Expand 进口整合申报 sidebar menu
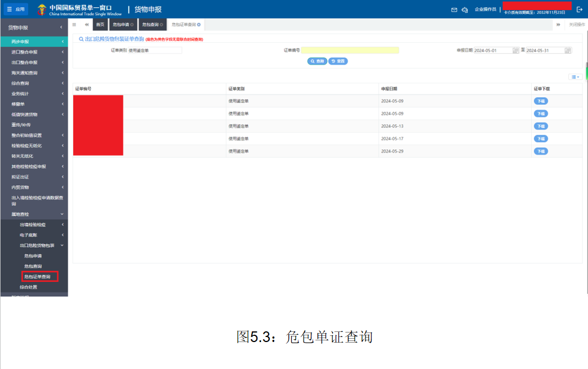This screenshot has width=588, height=369. [x=34, y=52]
